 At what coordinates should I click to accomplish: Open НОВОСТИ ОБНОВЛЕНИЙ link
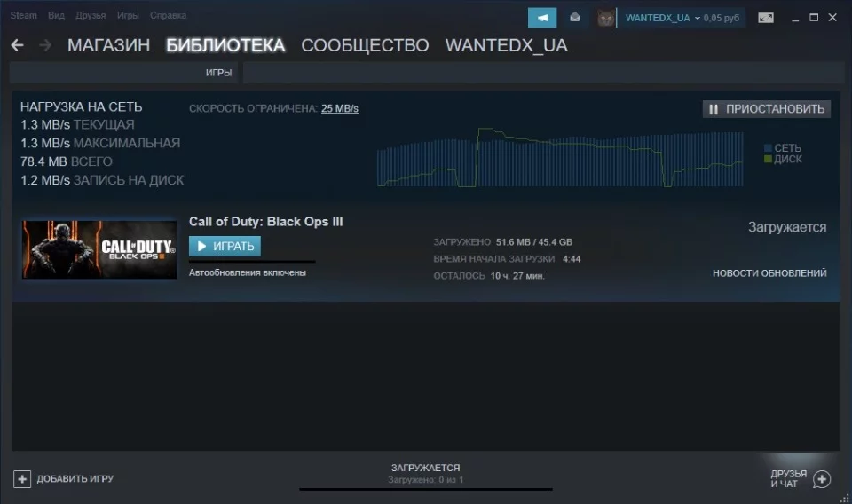coord(769,273)
